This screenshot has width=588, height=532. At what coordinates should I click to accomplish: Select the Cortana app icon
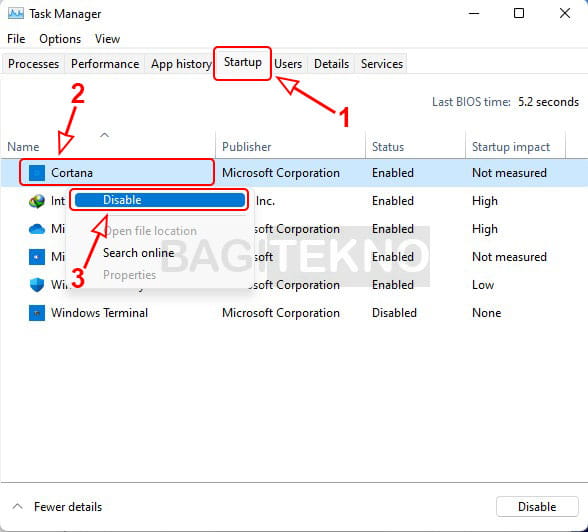click(x=37, y=173)
